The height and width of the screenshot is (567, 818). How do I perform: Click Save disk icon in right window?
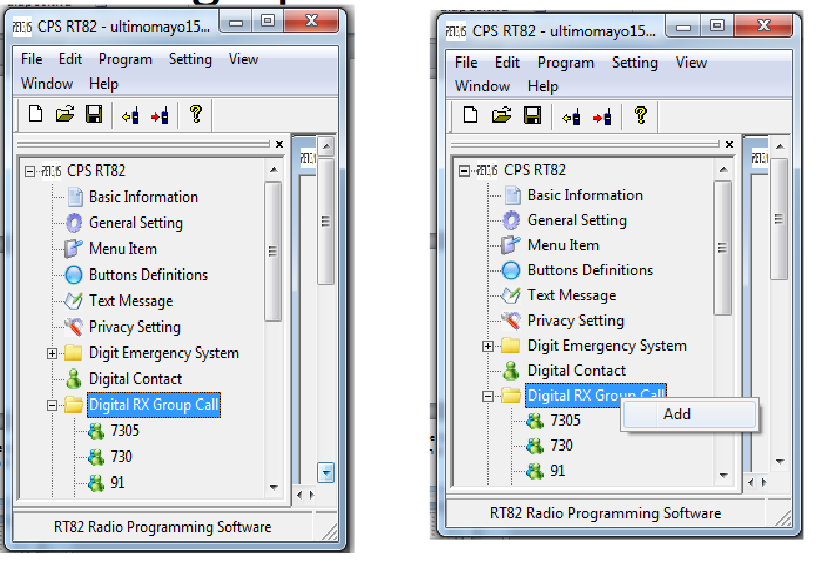click(x=533, y=115)
